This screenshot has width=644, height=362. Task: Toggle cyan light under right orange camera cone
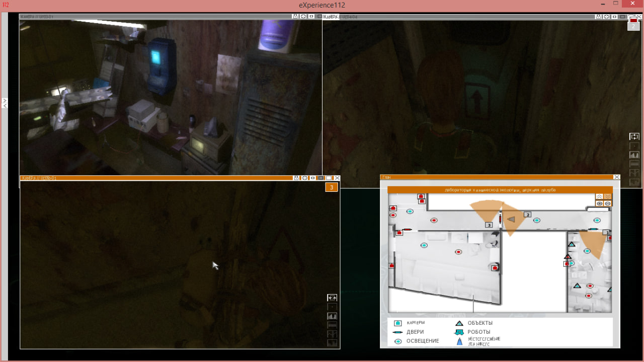pyautogui.click(x=587, y=251)
